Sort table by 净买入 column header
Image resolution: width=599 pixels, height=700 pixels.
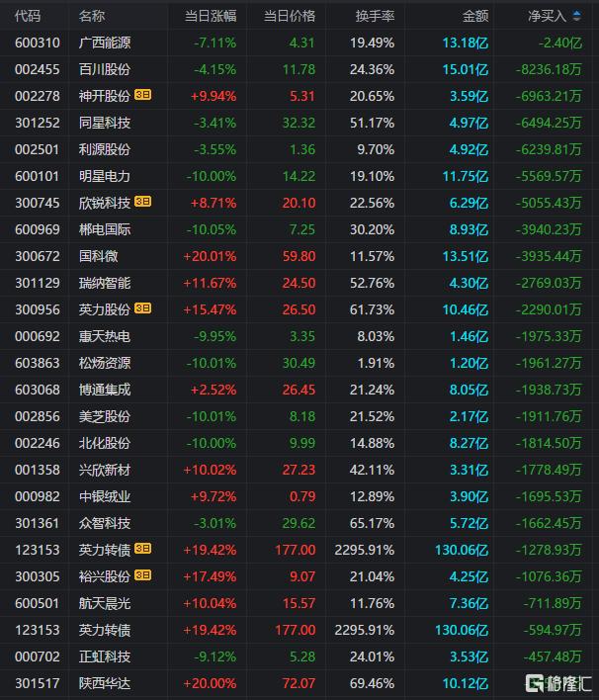point(548,17)
